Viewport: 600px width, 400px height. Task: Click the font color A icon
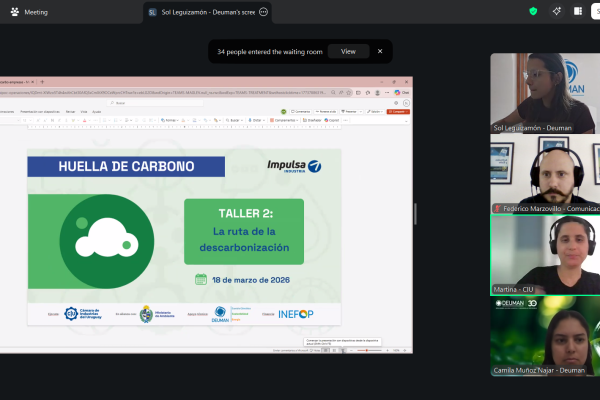(x=85, y=121)
